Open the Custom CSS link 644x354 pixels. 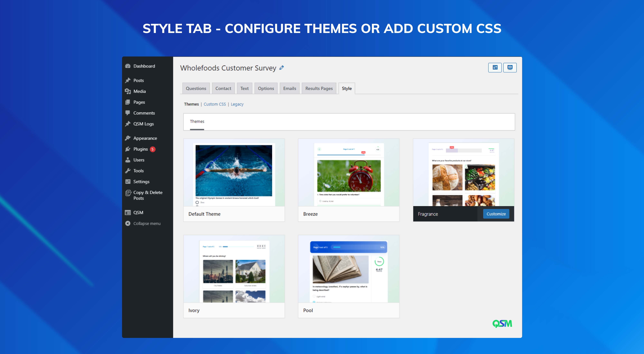(215, 104)
